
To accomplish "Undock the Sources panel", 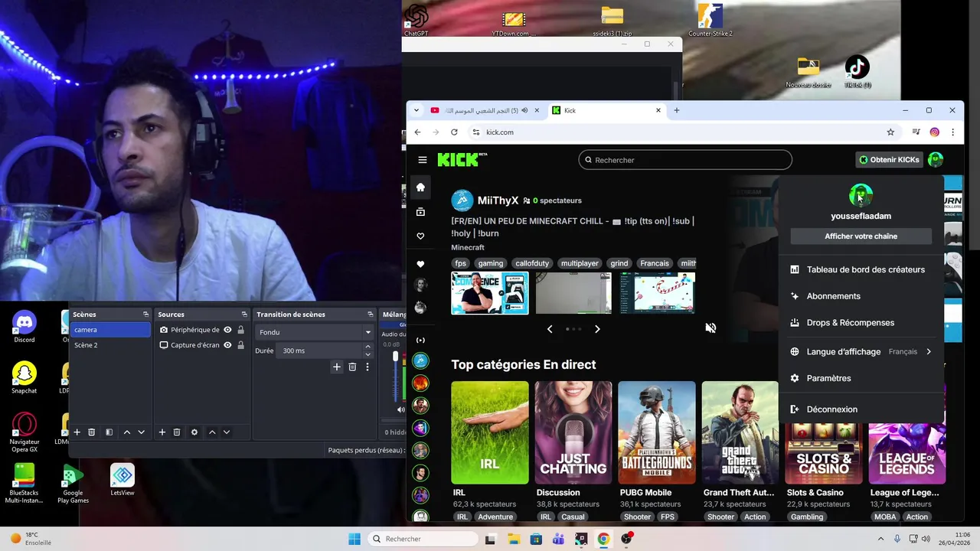I will click(x=244, y=315).
